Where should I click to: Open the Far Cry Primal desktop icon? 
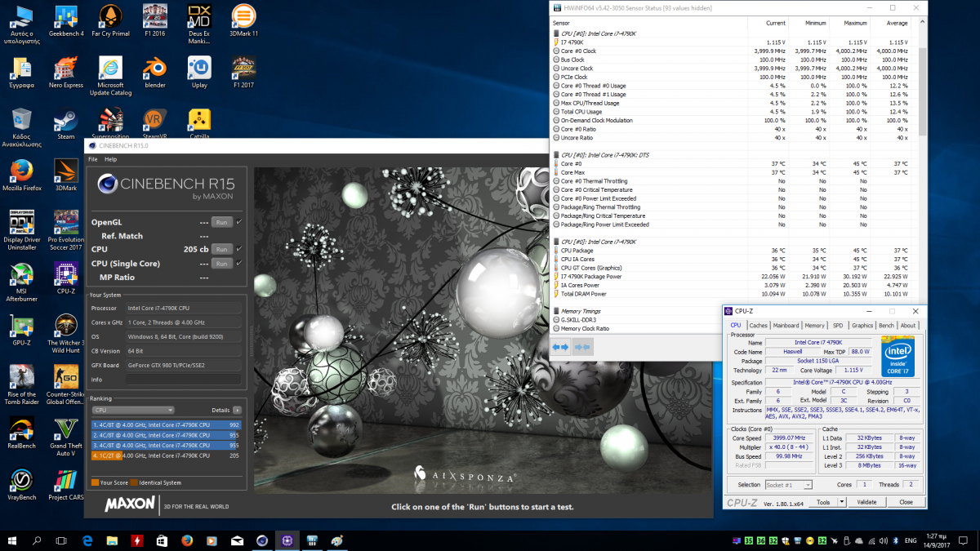109,21
